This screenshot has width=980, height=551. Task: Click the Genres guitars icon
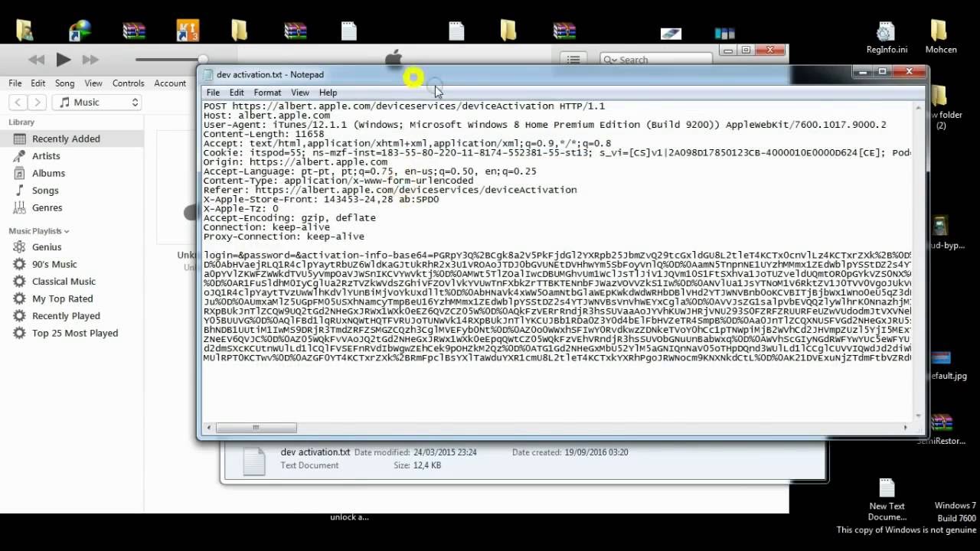(19, 207)
